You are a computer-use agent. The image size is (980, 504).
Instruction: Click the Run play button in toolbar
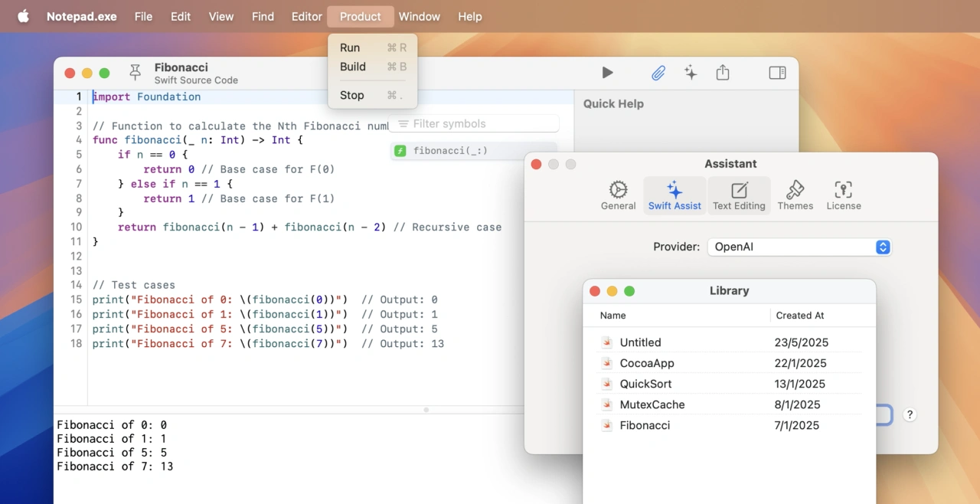click(607, 73)
